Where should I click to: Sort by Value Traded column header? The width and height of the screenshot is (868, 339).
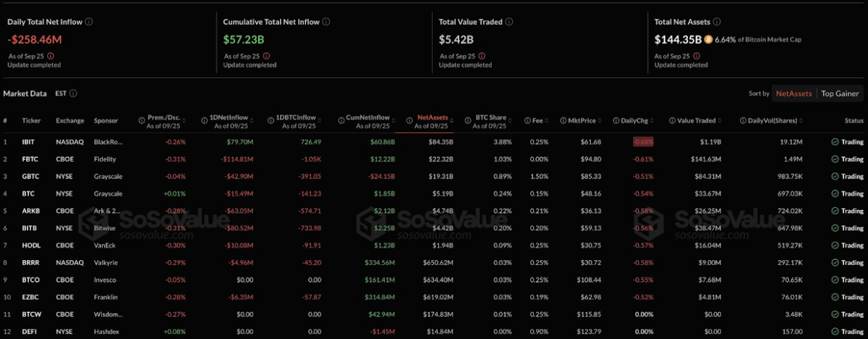point(696,120)
